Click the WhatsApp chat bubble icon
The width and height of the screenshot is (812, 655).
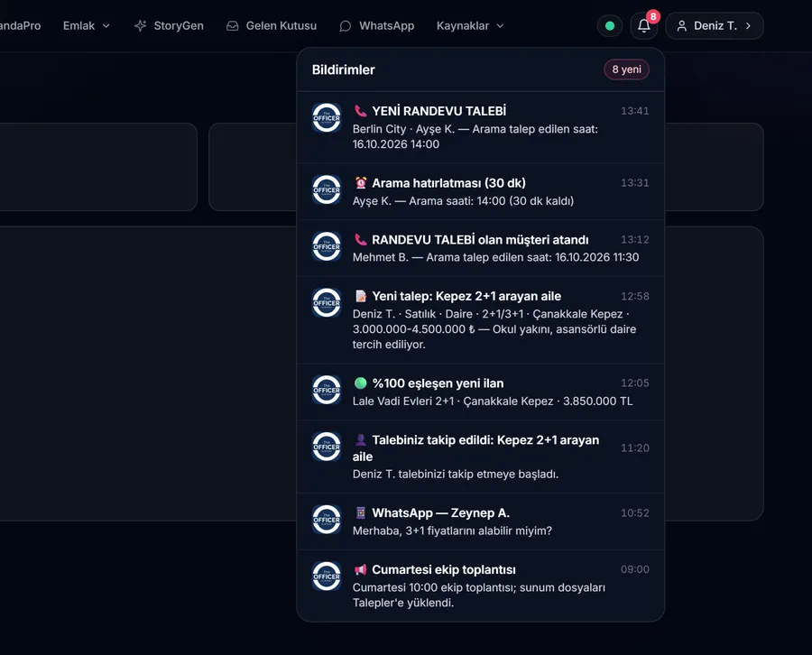point(346,26)
